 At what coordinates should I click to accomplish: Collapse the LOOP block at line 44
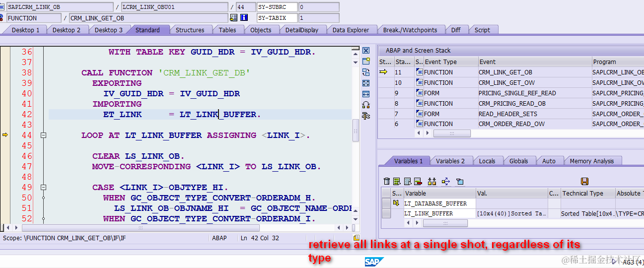point(44,135)
